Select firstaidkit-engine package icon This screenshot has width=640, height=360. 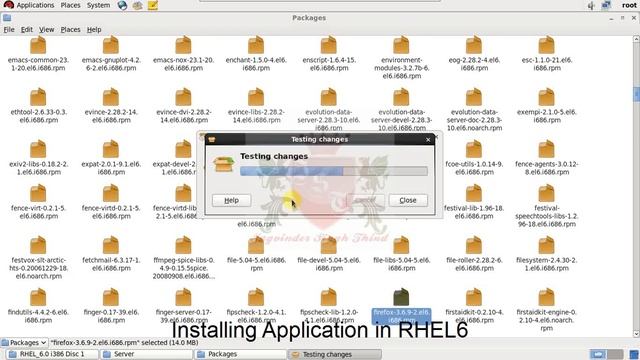click(547, 297)
